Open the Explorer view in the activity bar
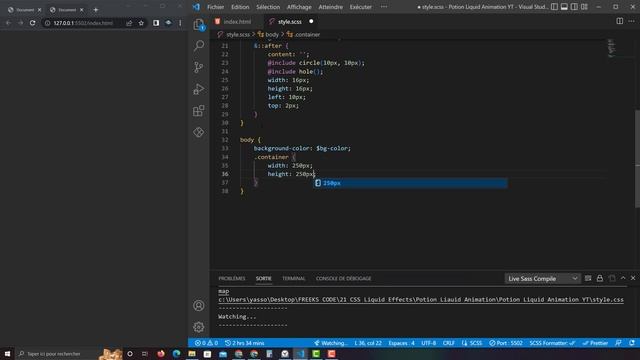Screen dimensions: 640x360 click(x=199, y=24)
